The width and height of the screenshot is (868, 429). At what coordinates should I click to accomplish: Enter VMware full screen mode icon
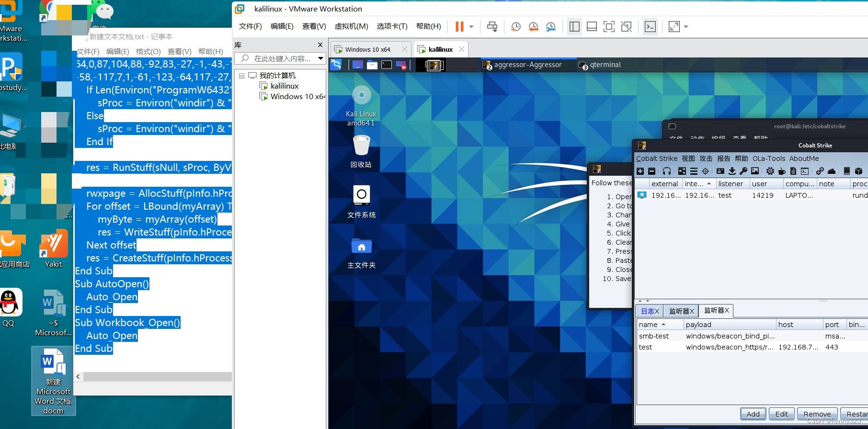(x=609, y=27)
